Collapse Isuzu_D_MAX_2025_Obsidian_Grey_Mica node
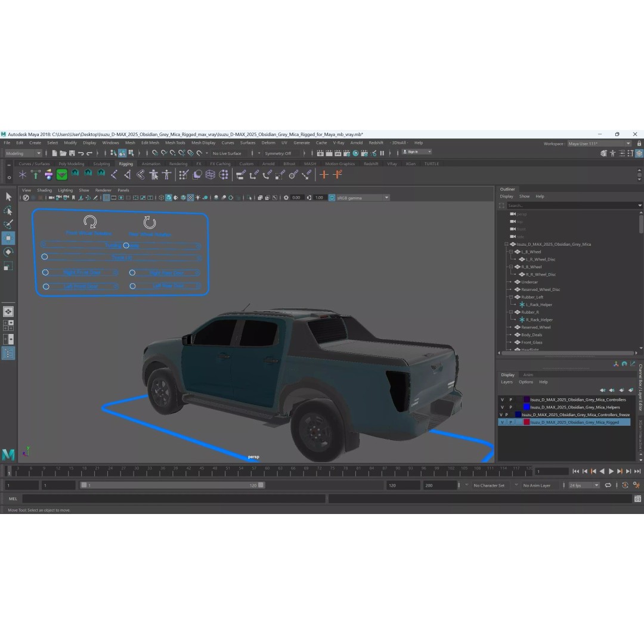 (506, 244)
